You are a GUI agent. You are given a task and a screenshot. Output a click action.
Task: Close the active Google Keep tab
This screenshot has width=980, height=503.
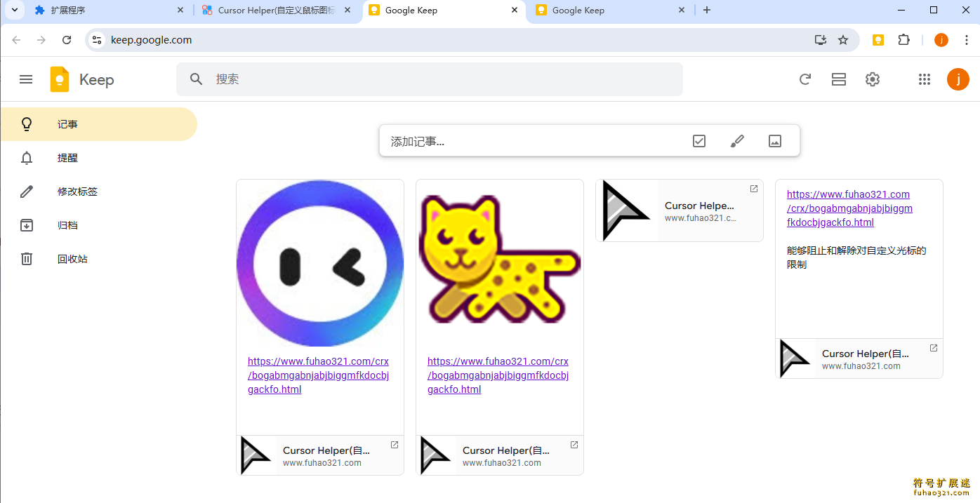pos(515,10)
